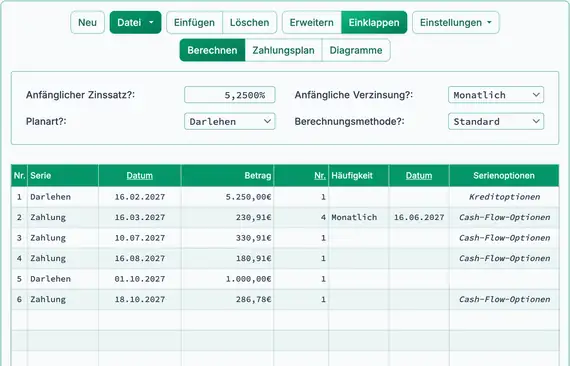Switch to the Diagramme tab

(x=356, y=50)
